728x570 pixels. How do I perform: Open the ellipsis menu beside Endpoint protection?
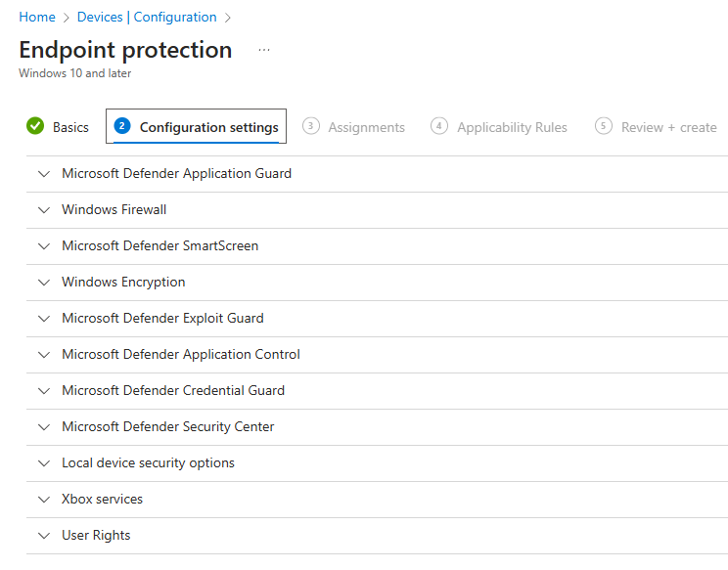click(263, 50)
